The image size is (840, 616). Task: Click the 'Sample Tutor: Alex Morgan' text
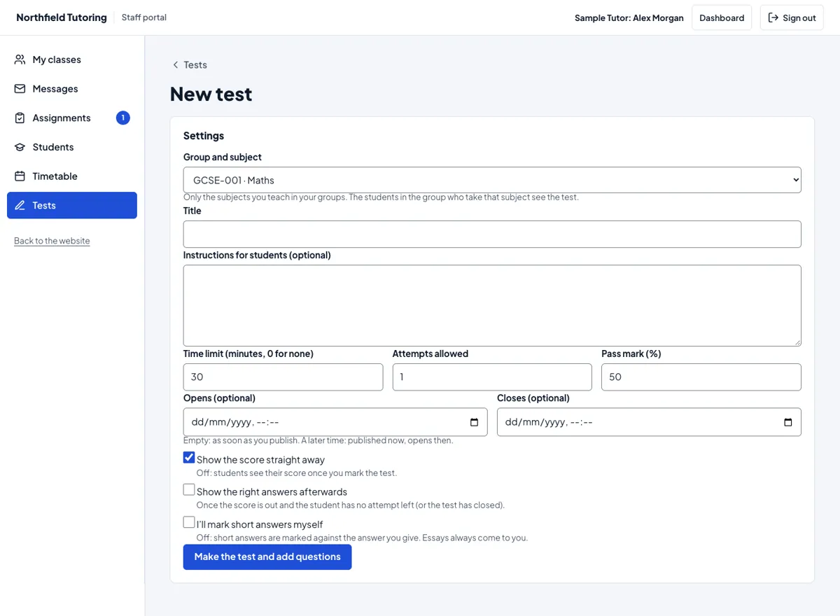(629, 17)
